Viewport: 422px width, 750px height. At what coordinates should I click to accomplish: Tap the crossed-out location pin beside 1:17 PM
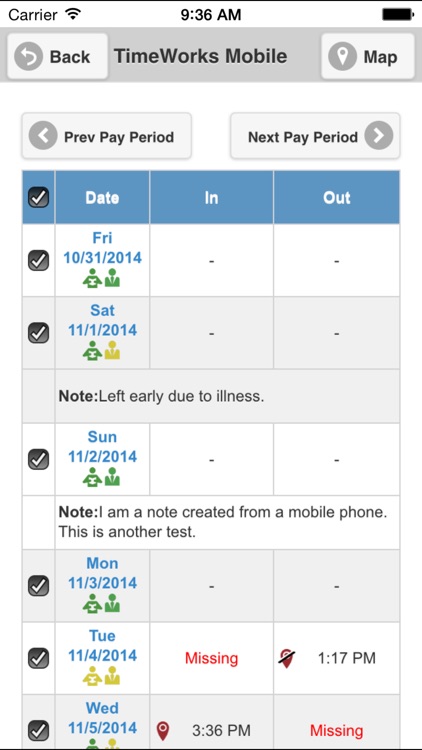(287, 659)
